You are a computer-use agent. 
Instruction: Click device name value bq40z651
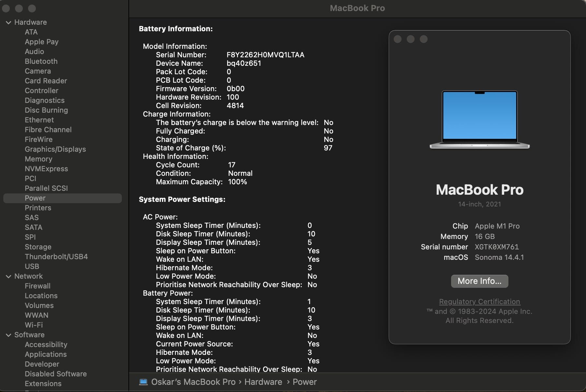(244, 63)
